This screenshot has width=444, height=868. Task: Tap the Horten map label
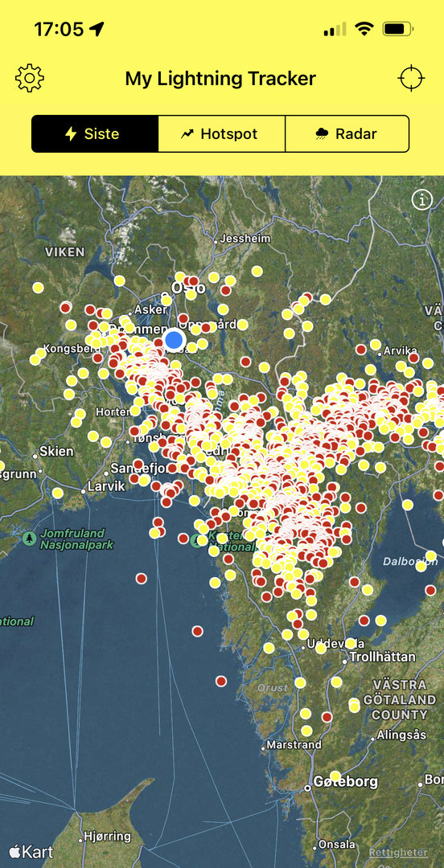coord(113,411)
